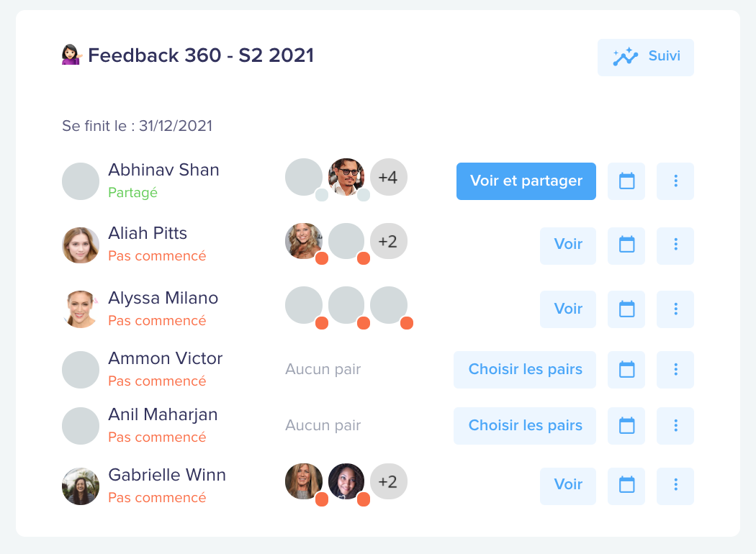Open calendar icon for Ammon Victor

pos(627,370)
